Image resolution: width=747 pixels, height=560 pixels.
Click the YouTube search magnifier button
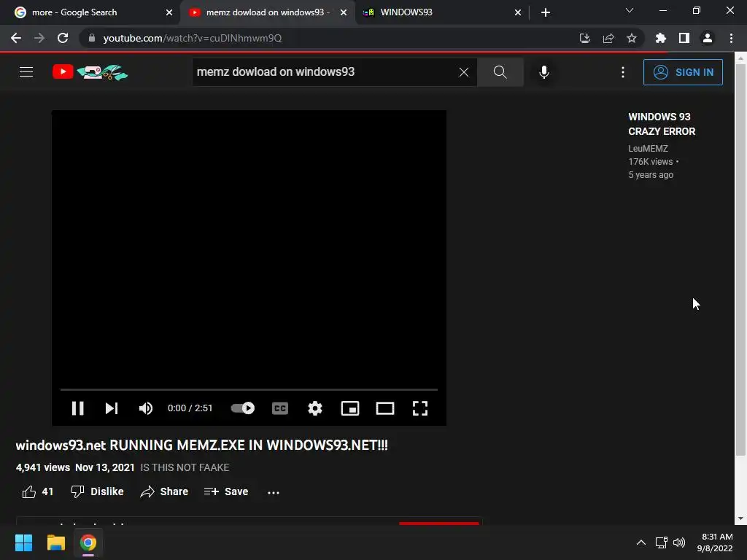(500, 72)
